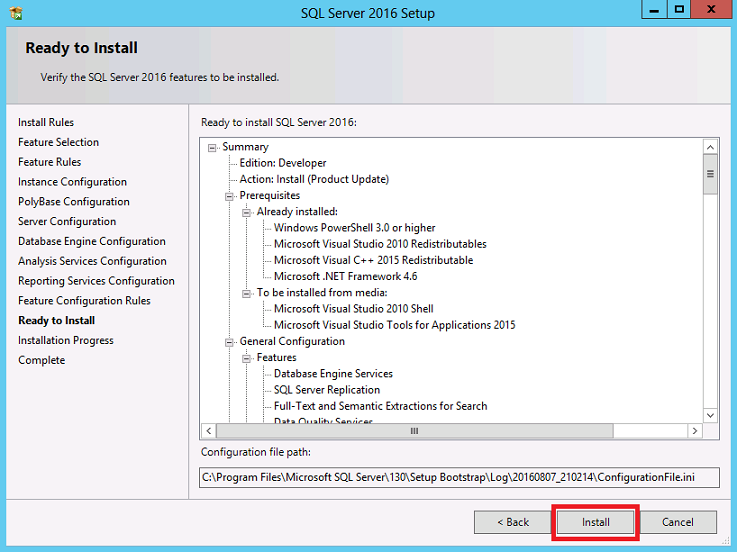Collapse the Features node
Viewport: 737px width, 552px height.
[246, 358]
